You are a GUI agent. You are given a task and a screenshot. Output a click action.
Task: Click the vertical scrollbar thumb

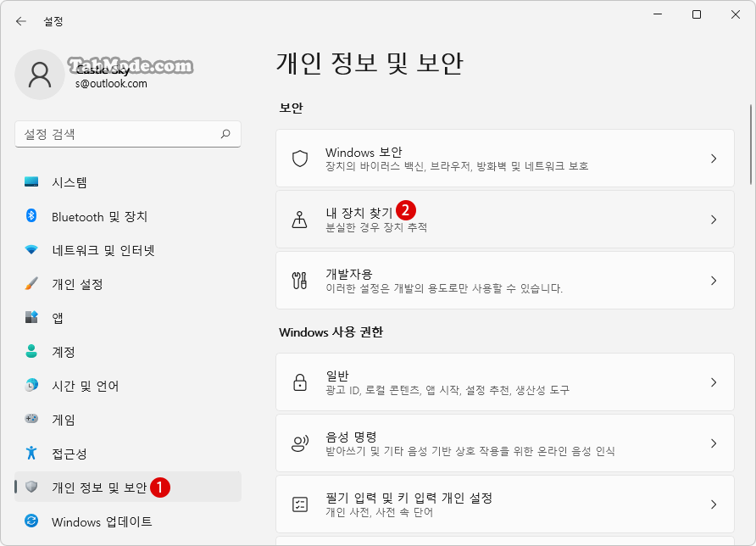pyautogui.click(x=751, y=144)
